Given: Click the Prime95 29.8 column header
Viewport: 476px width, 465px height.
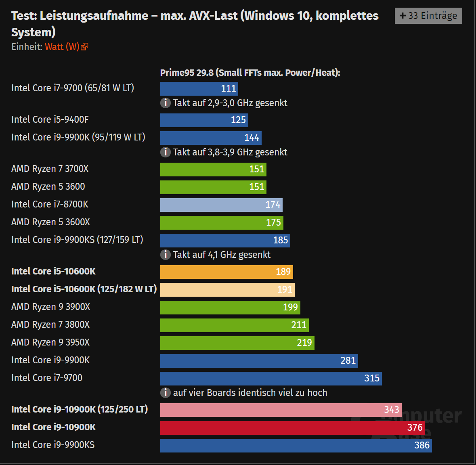Looking at the screenshot, I should click(x=250, y=73).
